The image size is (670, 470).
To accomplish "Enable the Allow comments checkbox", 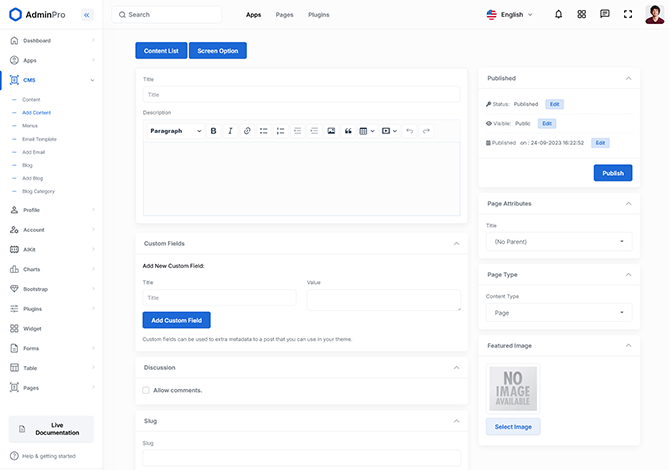I will click(146, 390).
